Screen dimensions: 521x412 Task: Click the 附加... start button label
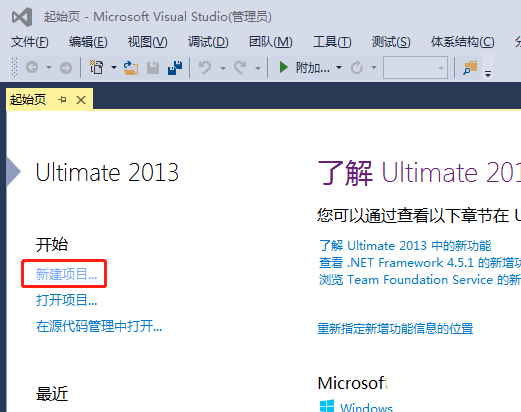coord(312,68)
